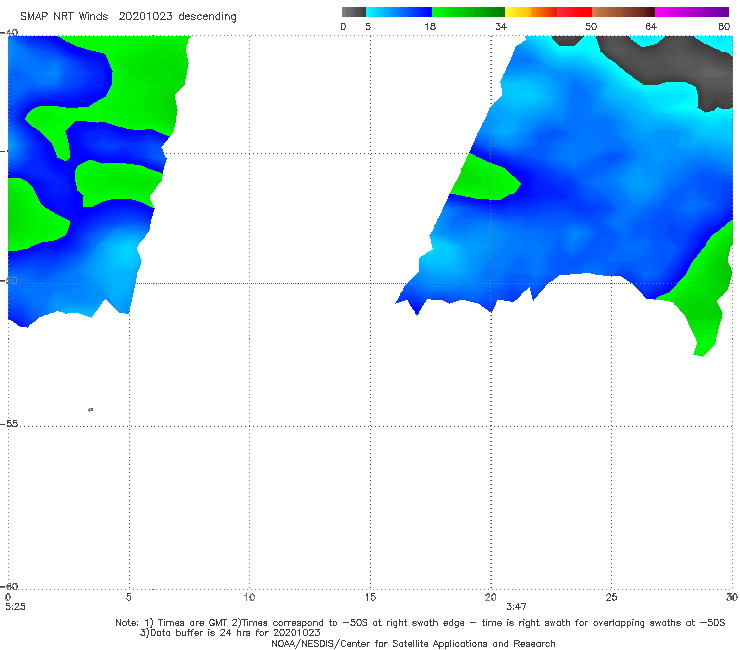The width and height of the screenshot is (740, 650).
Task: Click the green patch near longitude 20
Action: click(x=486, y=178)
